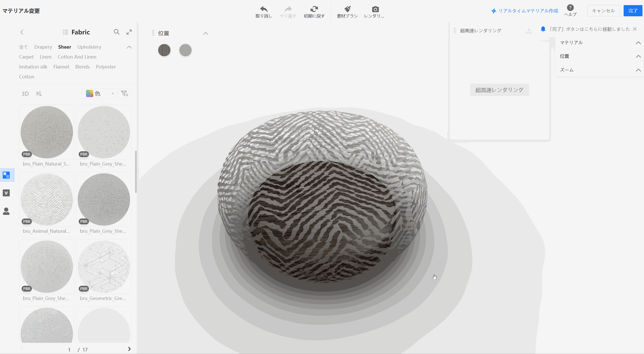Grab the 位置 panel drag handle
Viewport: 644px width, 354px height.
pos(153,33)
